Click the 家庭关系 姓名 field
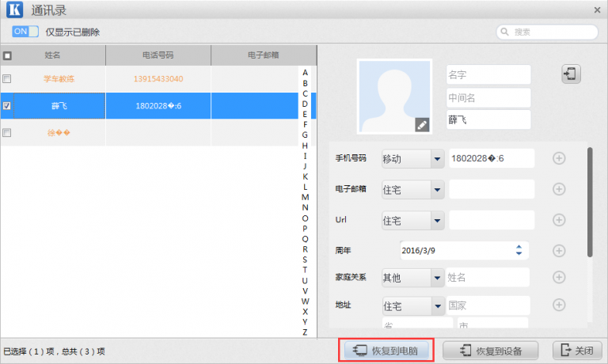This screenshot has height=364, width=608. tap(488, 277)
